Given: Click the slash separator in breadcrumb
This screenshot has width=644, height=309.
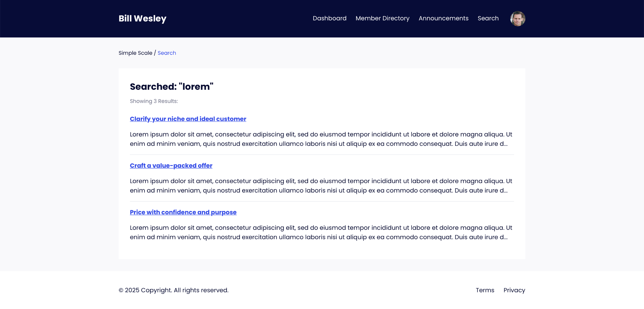Looking at the screenshot, I should pos(155,53).
